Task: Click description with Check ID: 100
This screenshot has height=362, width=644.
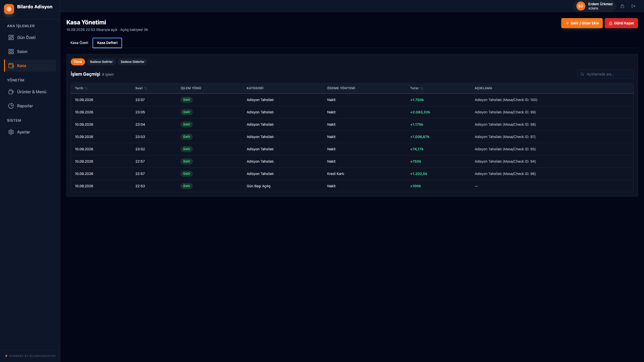Action: [506, 100]
